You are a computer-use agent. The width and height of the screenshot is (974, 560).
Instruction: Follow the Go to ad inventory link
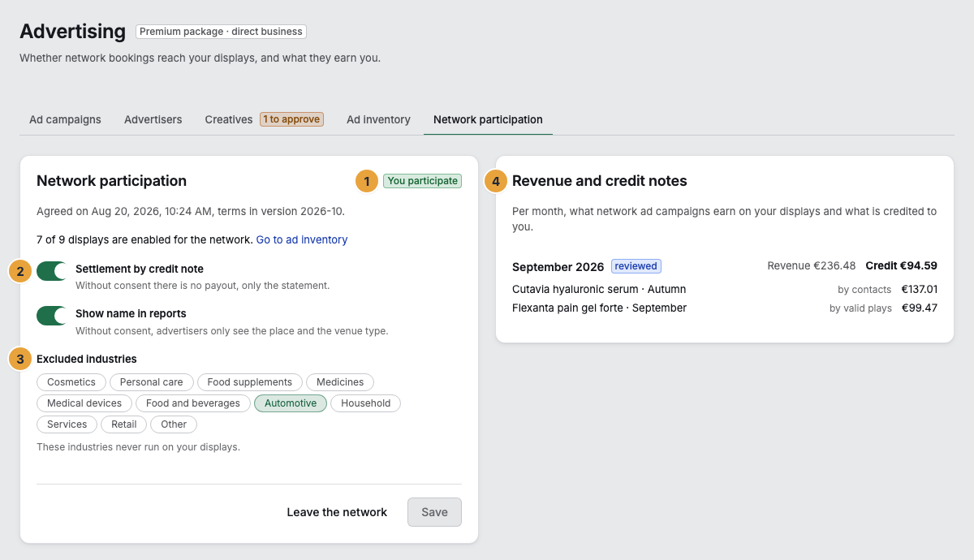[x=302, y=240]
